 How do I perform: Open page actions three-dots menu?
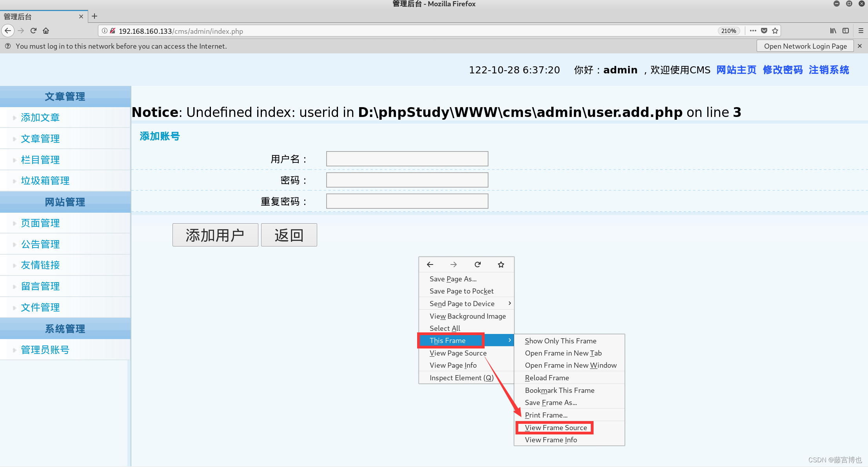753,31
